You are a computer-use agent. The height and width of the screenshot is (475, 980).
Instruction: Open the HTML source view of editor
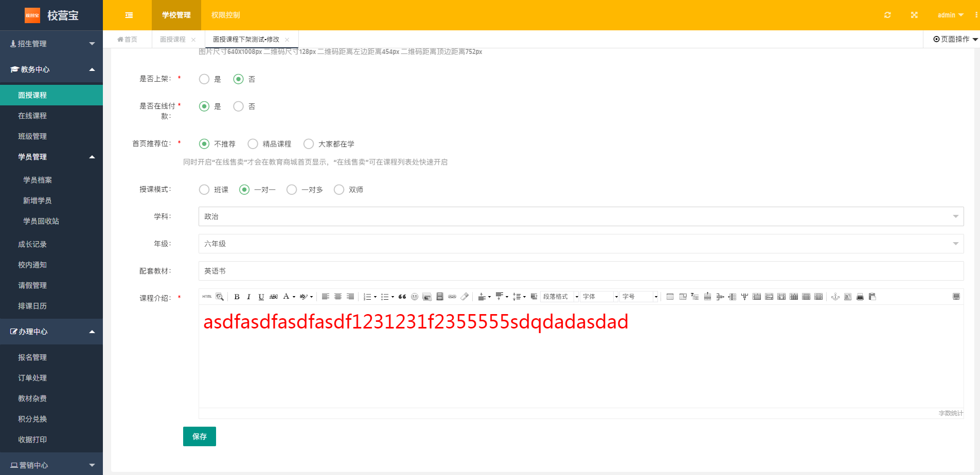(x=207, y=297)
